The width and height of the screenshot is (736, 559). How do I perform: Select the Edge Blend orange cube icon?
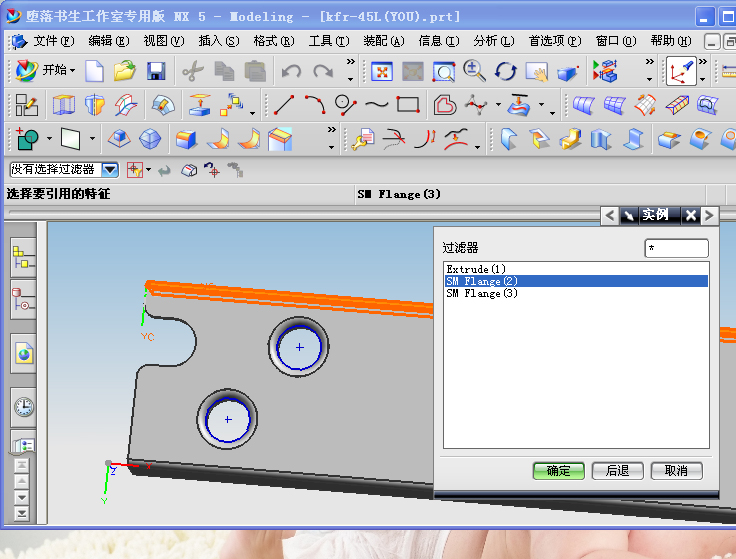(x=186, y=140)
